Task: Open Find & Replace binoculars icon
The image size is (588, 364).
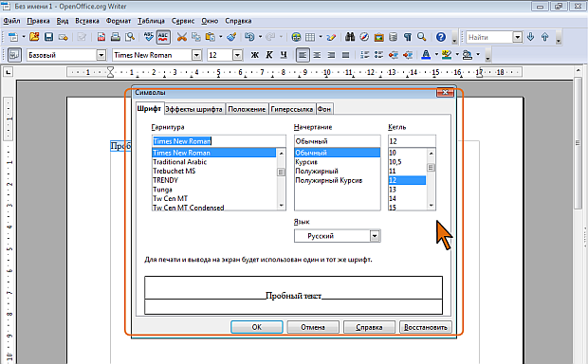Action: (x=350, y=37)
